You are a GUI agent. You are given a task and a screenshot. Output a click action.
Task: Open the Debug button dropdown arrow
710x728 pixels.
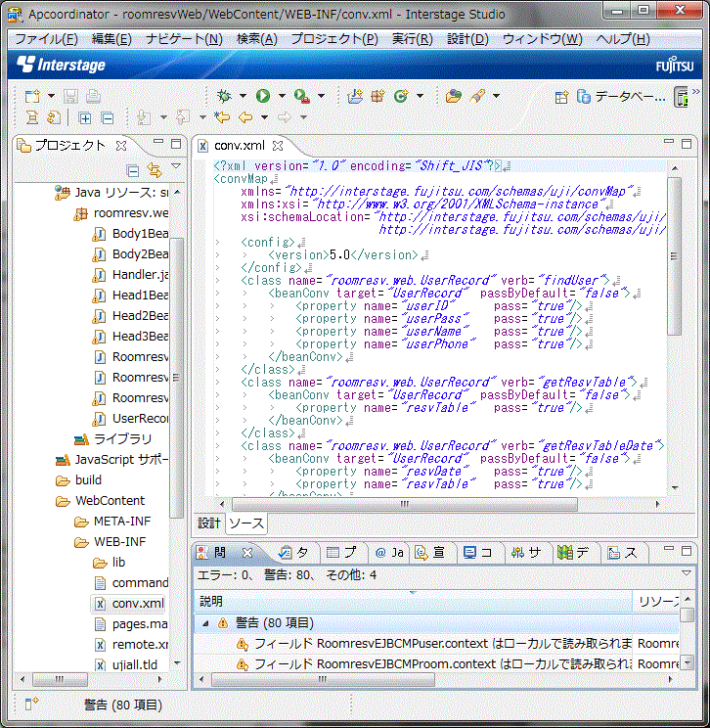[243, 96]
